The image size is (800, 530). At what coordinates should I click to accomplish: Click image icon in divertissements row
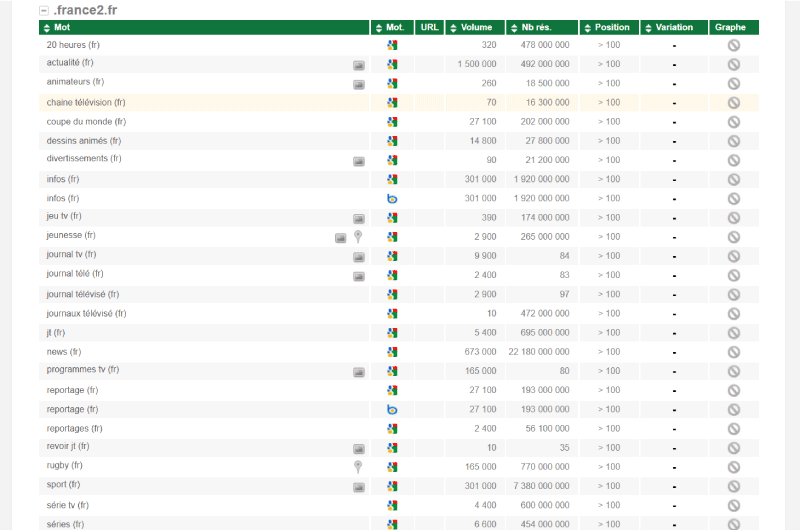click(x=359, y=161)
